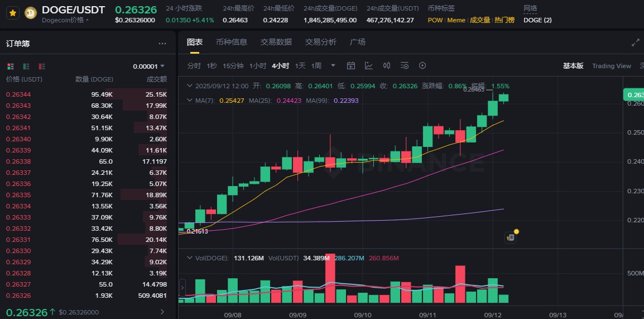Viewport: 644px width, 319px height.
Task: Click the 95.49K quantity cell
Action: click(102, 94)
